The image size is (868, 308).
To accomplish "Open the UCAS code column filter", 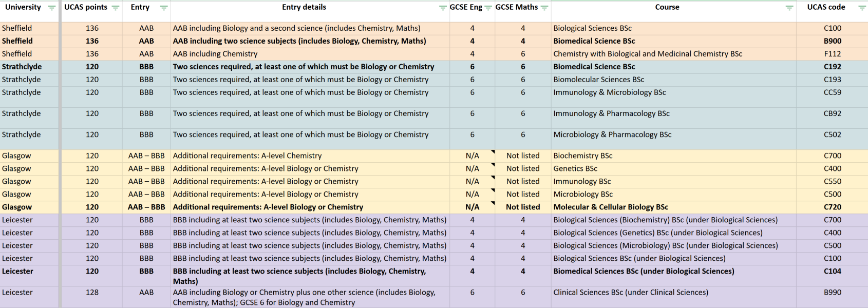I will (x=862, y=8).
